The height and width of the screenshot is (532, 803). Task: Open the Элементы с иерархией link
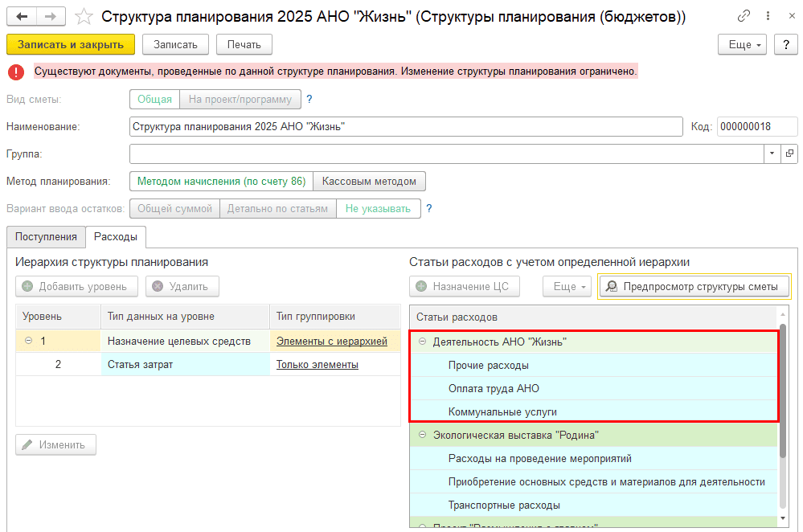(x=331, y=342)
